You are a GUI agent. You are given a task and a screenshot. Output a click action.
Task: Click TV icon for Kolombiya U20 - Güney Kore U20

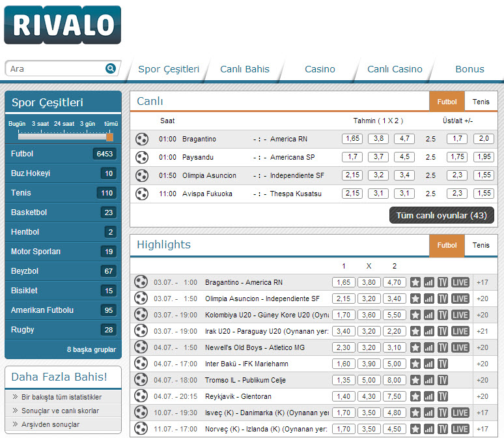pyautogui.click(x=443, y=315)
